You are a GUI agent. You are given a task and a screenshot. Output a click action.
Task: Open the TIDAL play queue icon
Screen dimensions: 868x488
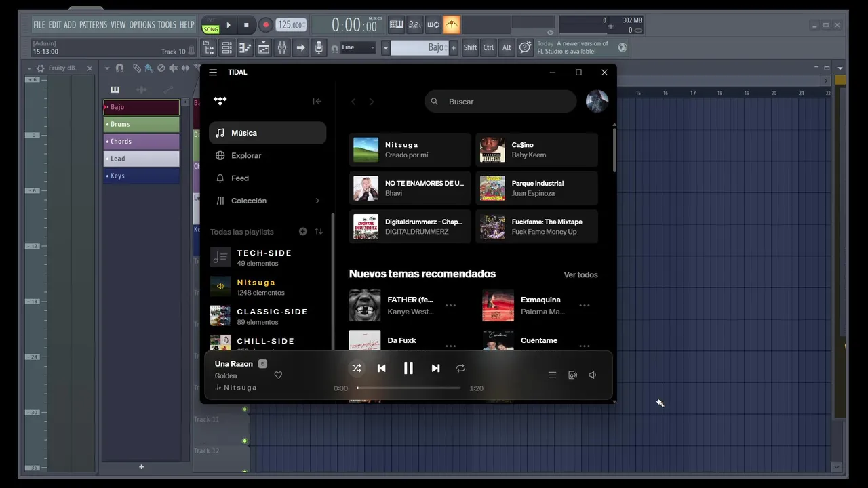[552, 375]
